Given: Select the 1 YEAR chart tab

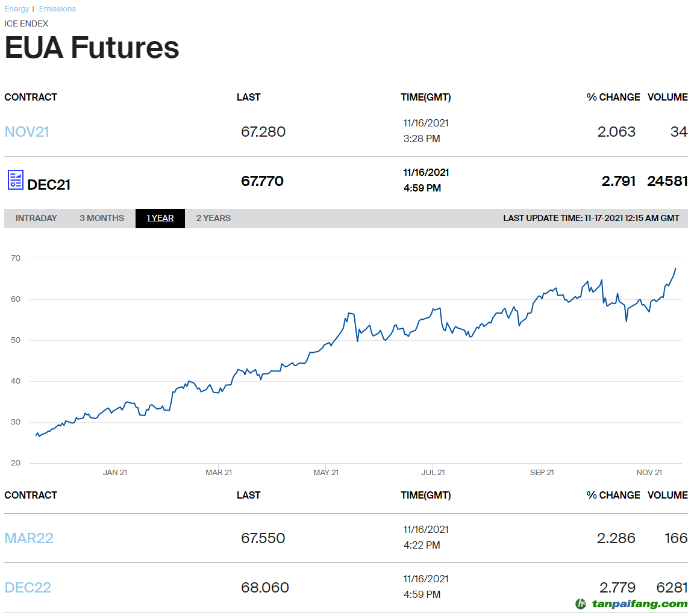Looking at the screenshot, I should 160,219.
